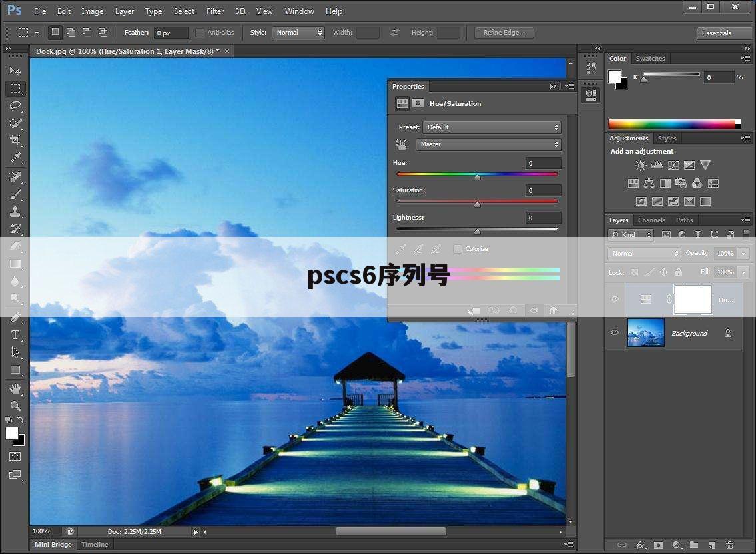Image resolution: width=756 pixels, height=554 pixels.
Task: Switch to the Swatches tab
Action: 650,59
